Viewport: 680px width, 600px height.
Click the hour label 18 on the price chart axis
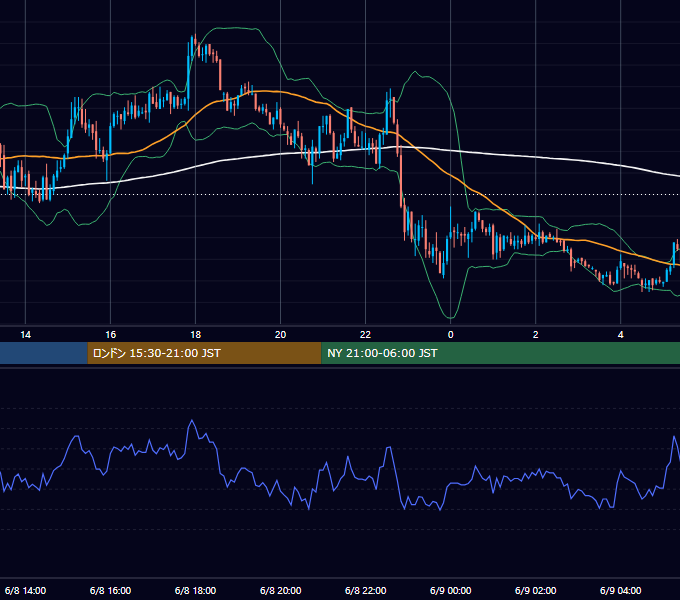196,335
